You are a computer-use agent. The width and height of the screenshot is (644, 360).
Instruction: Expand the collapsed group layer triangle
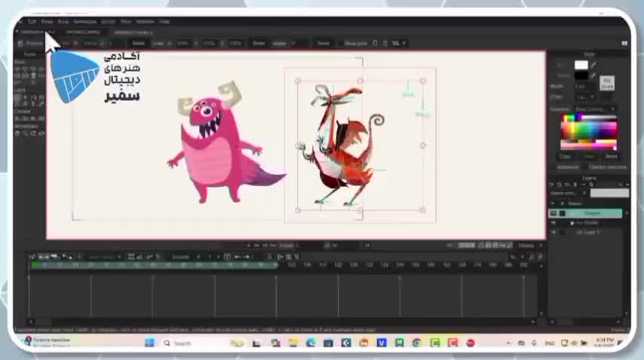(572, 223)
